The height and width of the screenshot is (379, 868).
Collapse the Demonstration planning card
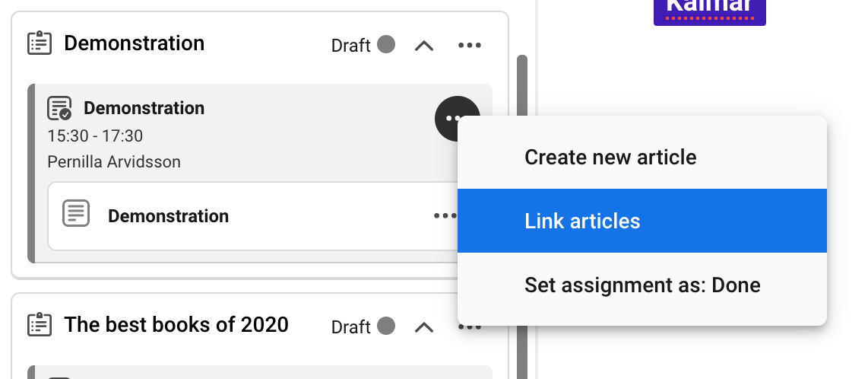click(424, 46)
